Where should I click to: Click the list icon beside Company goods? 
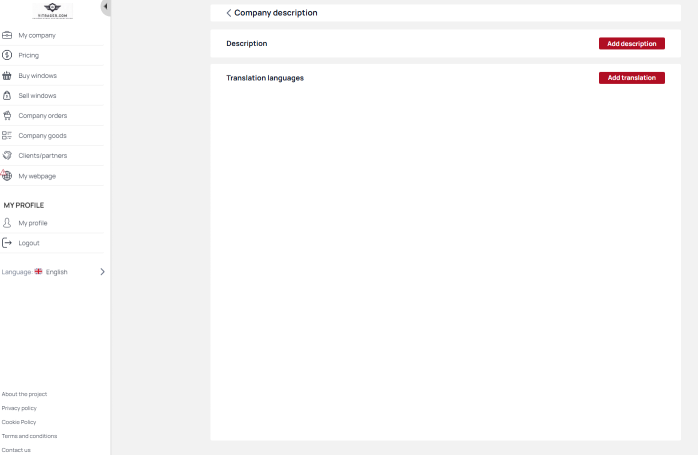click(x=7, y=135)
